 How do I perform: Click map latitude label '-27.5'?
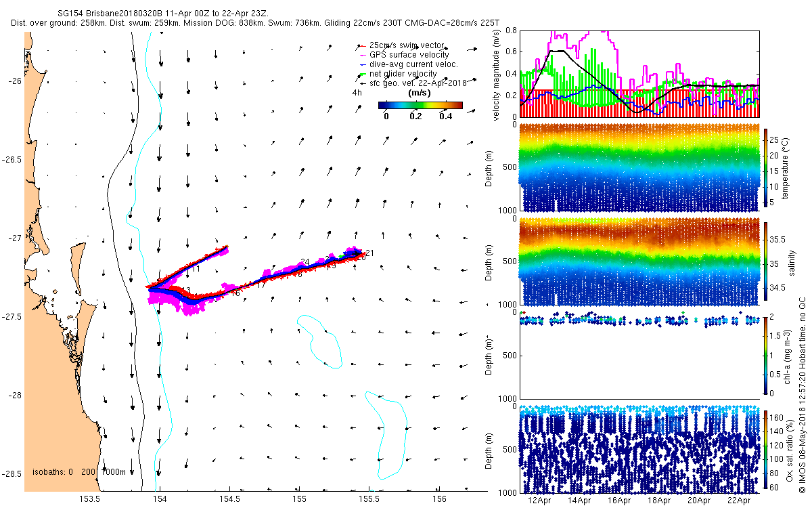(x=13, y=317)
